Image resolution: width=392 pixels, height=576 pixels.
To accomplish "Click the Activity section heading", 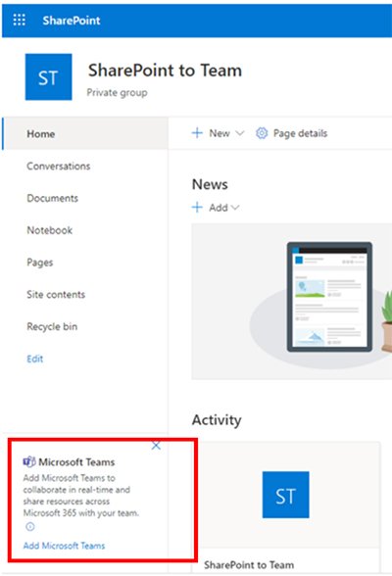I will (217, 420).
